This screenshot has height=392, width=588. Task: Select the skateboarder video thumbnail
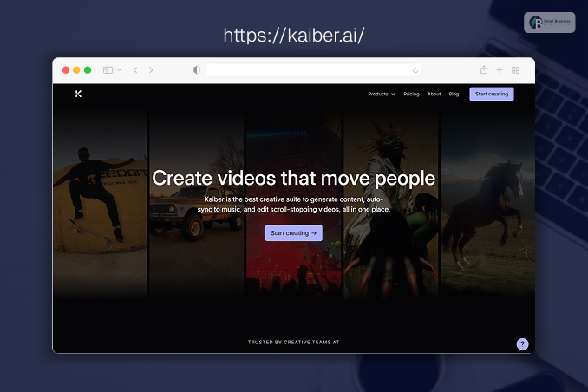point(100,205)
